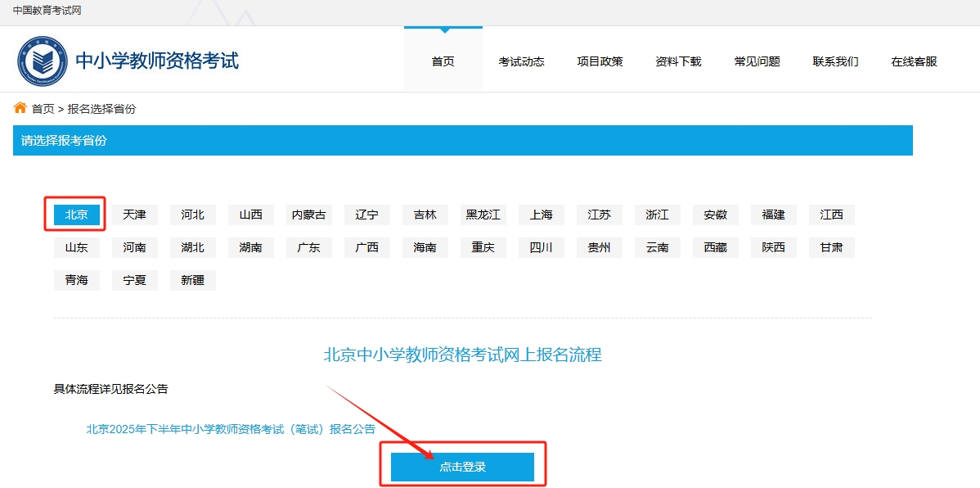Select the 上海 province button
The image size is (980, 488).
pos(541,215)
